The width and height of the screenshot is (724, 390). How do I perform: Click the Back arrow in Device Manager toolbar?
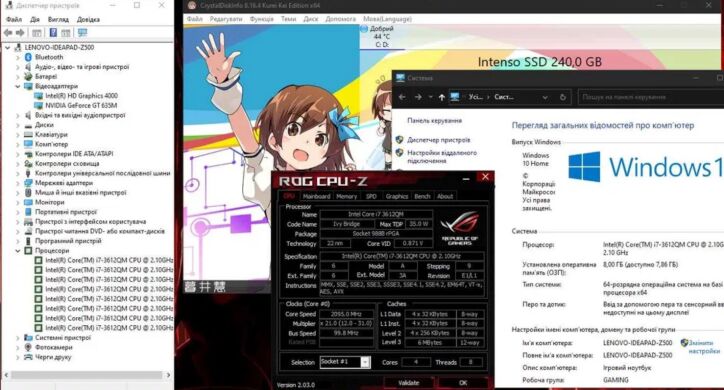tap(8, 33)
